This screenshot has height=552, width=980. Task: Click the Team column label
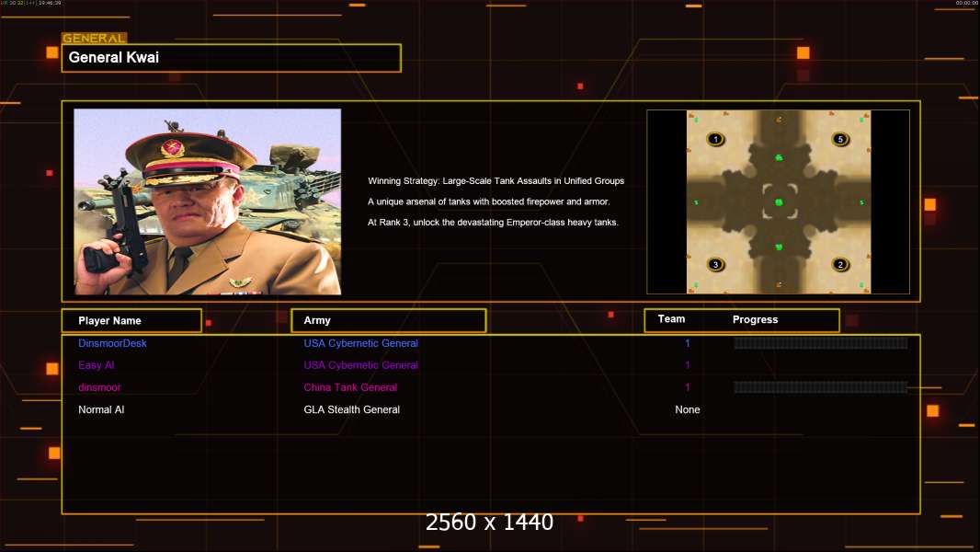[671, 319]
